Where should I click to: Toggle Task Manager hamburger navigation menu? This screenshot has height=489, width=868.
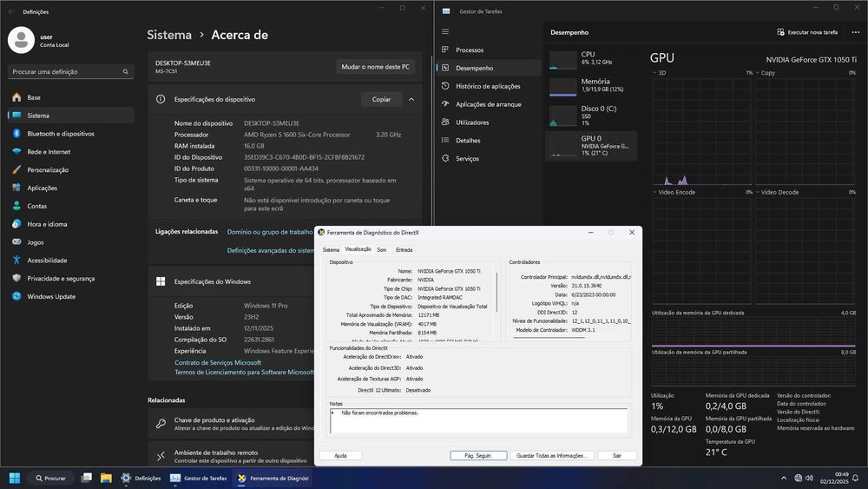[x=445, y=31]
